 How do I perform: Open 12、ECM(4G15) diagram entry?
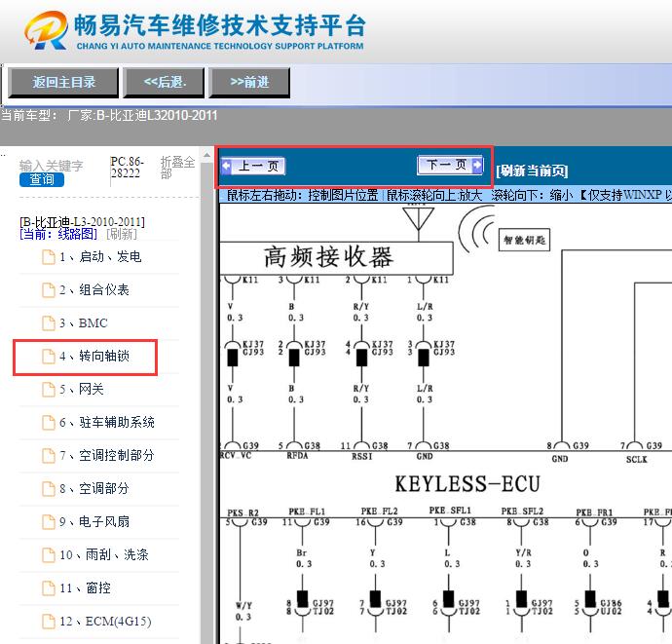tap(105, 622)
